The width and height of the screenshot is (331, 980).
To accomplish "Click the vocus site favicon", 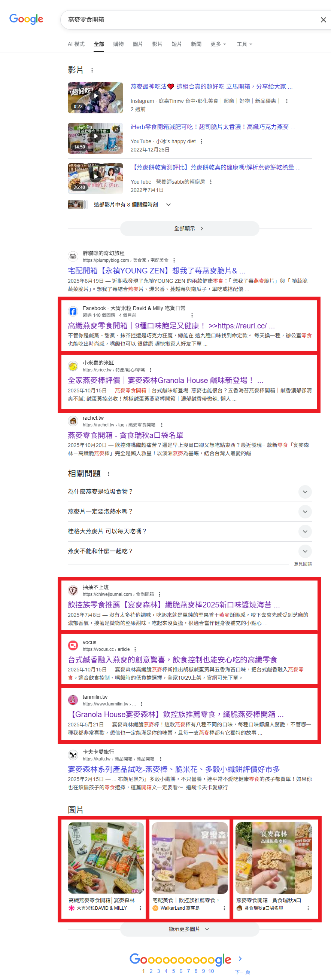I will point(73,645).
